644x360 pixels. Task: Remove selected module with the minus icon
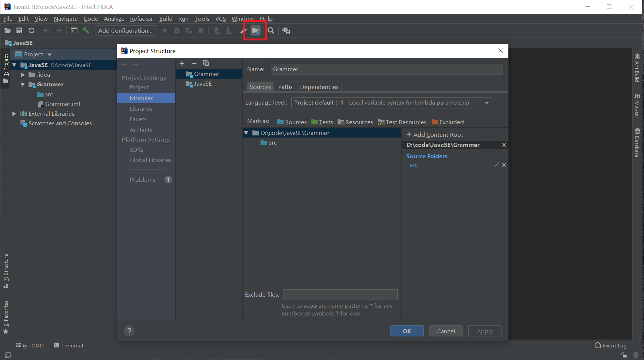click(x=194, y=63)
